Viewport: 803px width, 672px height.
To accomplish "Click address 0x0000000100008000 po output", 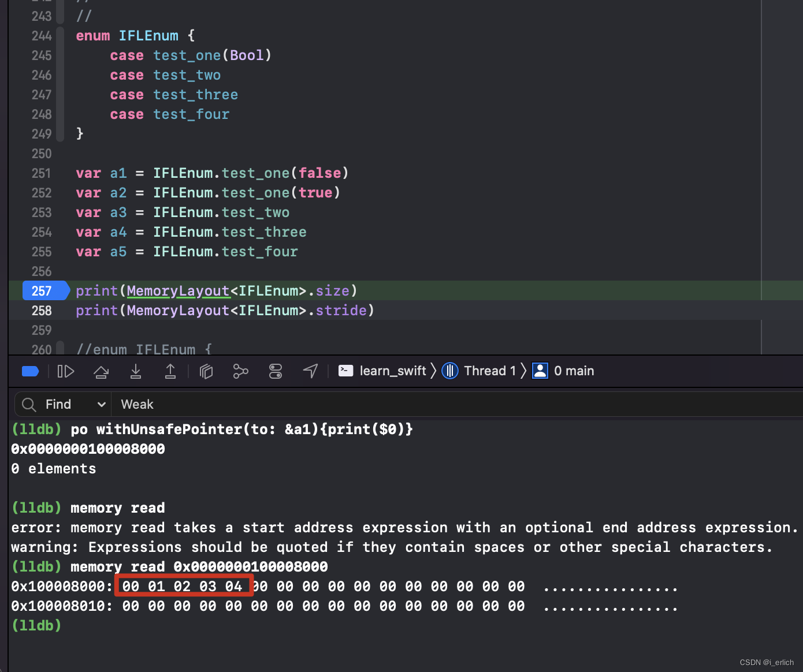I will [x=88, y=449].
